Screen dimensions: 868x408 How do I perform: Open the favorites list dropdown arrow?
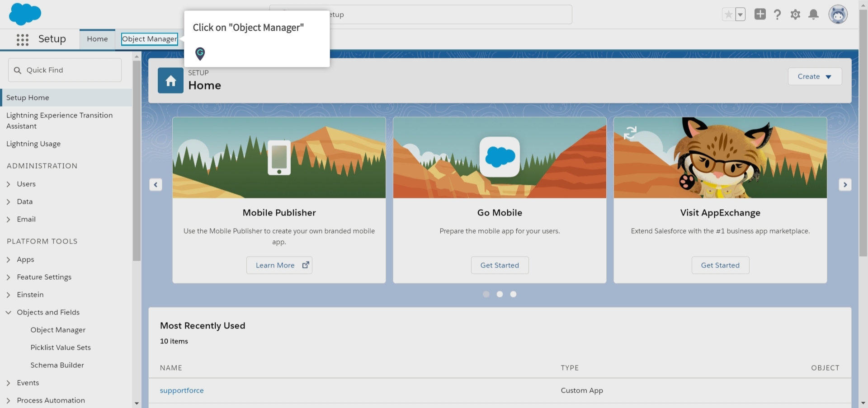coord(740,14)
